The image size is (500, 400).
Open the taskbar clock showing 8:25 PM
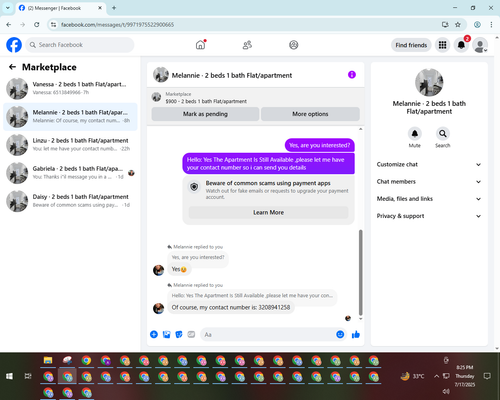[465, 376]
